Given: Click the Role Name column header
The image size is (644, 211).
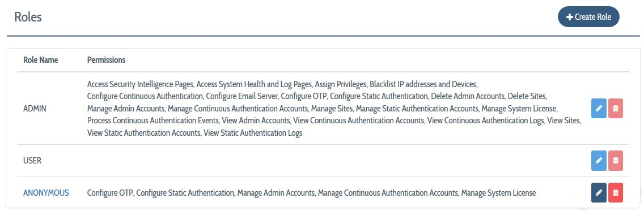Looking at the screenshot, I should tap(41, 60).
